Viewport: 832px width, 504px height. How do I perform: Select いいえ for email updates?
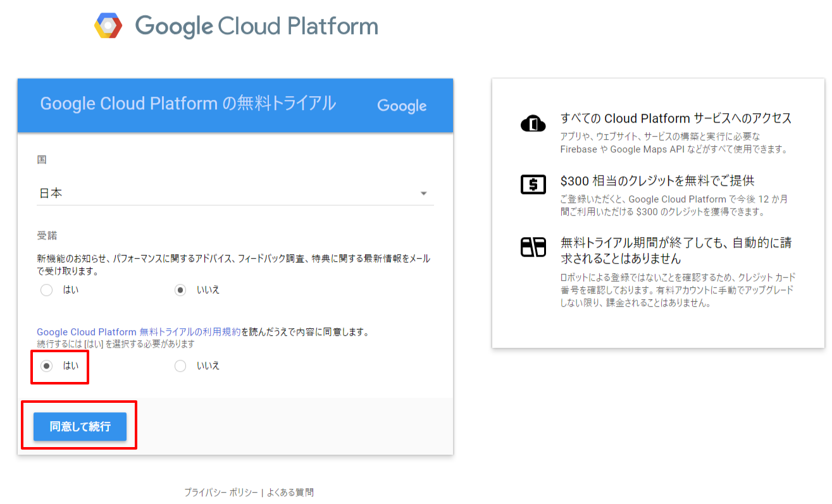coord(180,290)
